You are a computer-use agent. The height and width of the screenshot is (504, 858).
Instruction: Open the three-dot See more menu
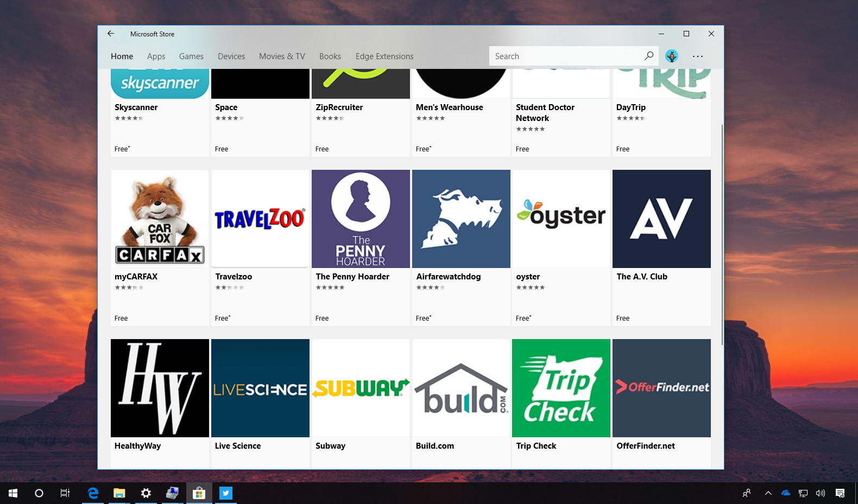[x=698, y=56]
